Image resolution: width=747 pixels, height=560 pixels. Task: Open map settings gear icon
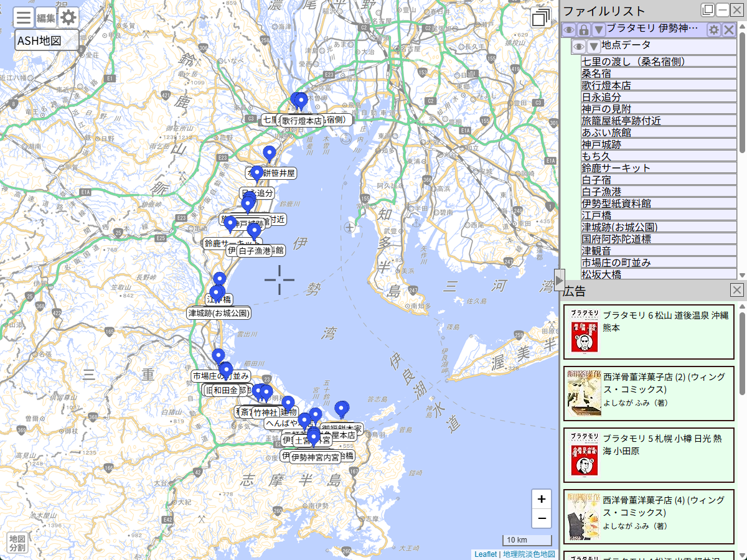68,17
